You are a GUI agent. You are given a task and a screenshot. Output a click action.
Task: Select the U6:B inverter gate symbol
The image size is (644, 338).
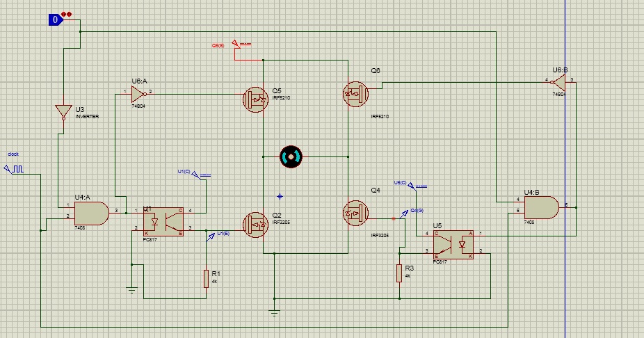[x=558, y=83]
